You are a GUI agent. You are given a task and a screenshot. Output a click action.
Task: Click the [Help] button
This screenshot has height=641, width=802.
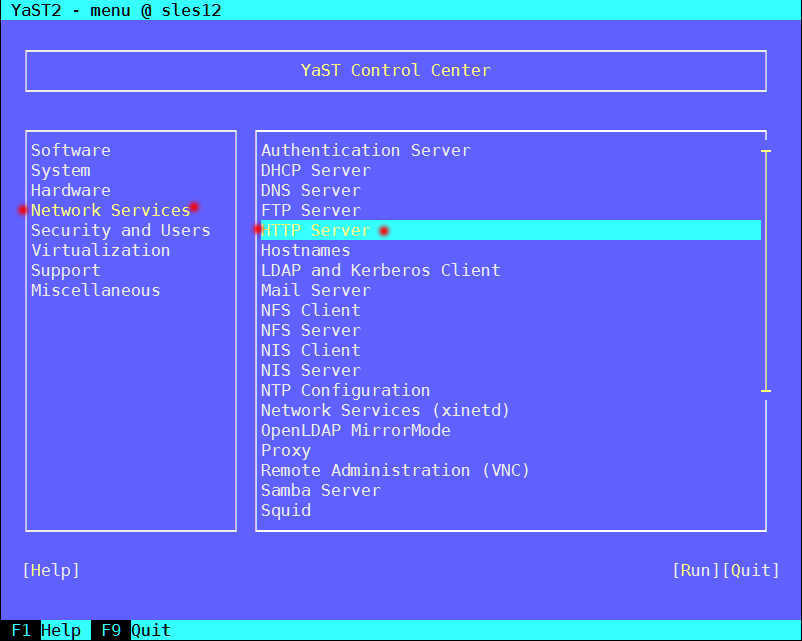tap(51, 570)
